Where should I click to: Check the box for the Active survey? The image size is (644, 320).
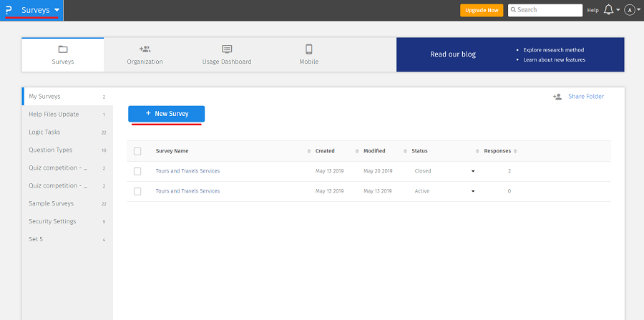coord(137,191)
